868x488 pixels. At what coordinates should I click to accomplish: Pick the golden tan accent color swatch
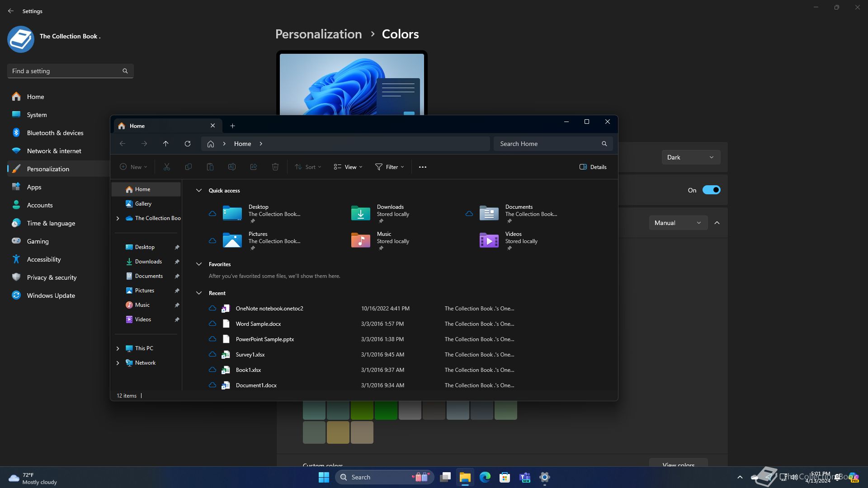point(338,432)
